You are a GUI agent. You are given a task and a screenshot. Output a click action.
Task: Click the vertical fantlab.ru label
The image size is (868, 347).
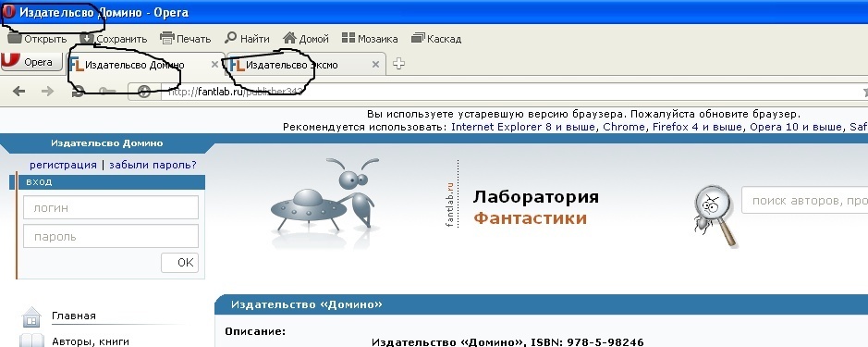tap(449, 204)
